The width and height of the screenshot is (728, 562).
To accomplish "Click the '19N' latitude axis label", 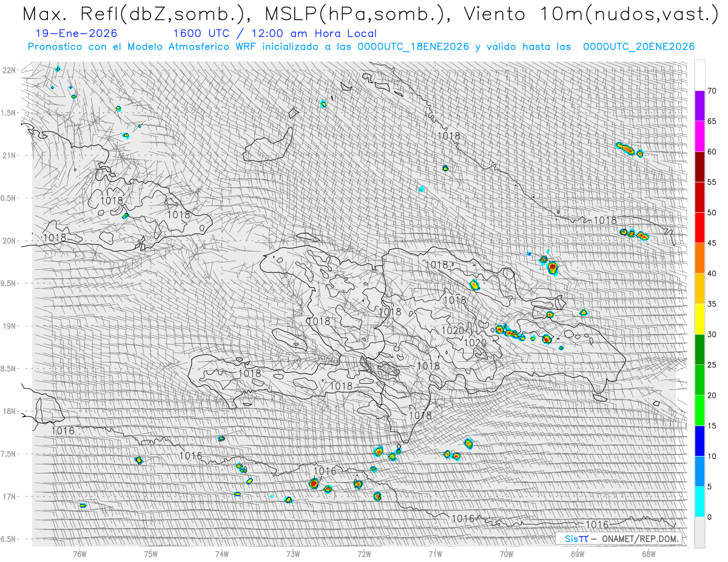I will point(8,326).
